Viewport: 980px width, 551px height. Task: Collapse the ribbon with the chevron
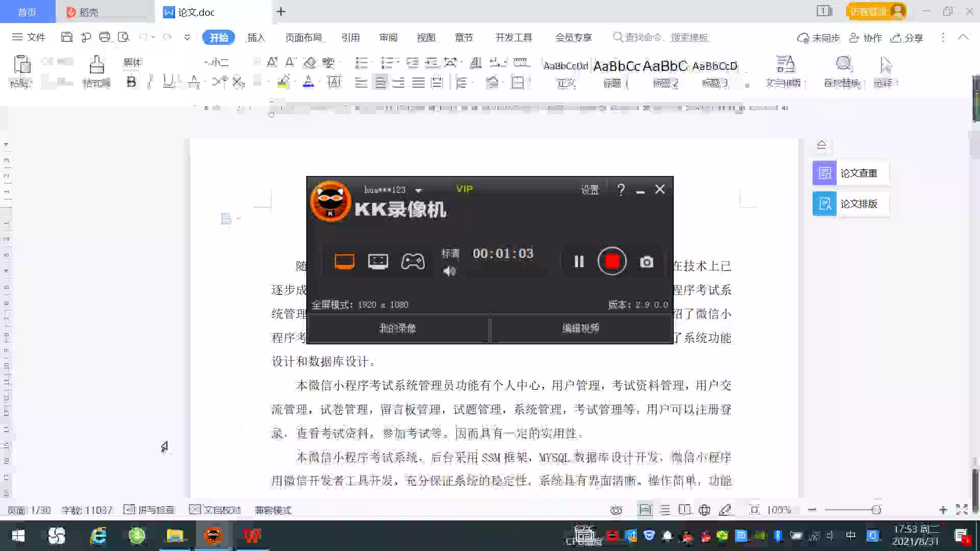tap(963, 37)
